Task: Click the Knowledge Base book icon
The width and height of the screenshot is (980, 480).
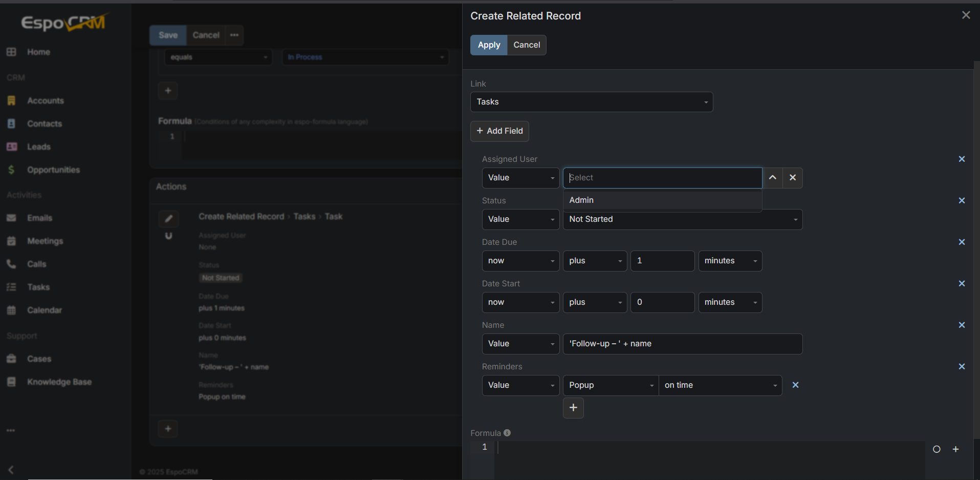Action: (11, 382)
